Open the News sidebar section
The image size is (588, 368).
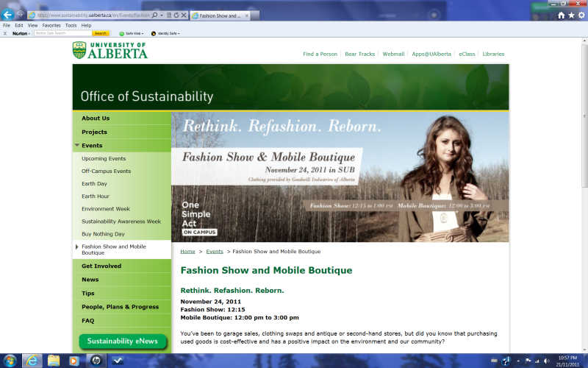tap(122, 280)
